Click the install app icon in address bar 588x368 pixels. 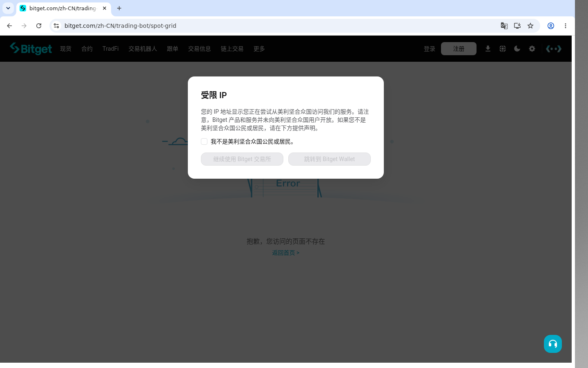pos(517,26)
